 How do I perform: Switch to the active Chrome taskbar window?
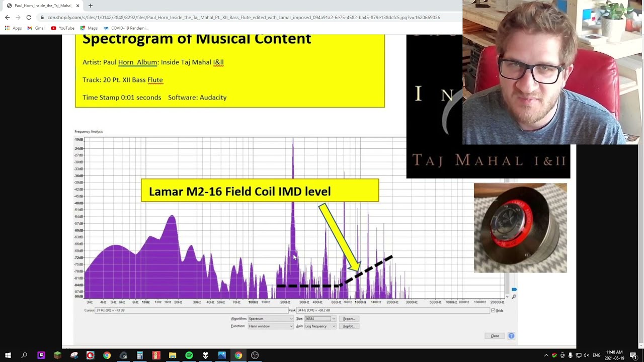coord(238,355)
